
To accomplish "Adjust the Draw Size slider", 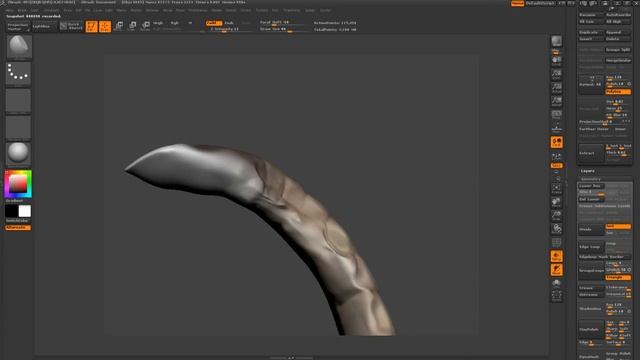I will [x=284, y=29].
